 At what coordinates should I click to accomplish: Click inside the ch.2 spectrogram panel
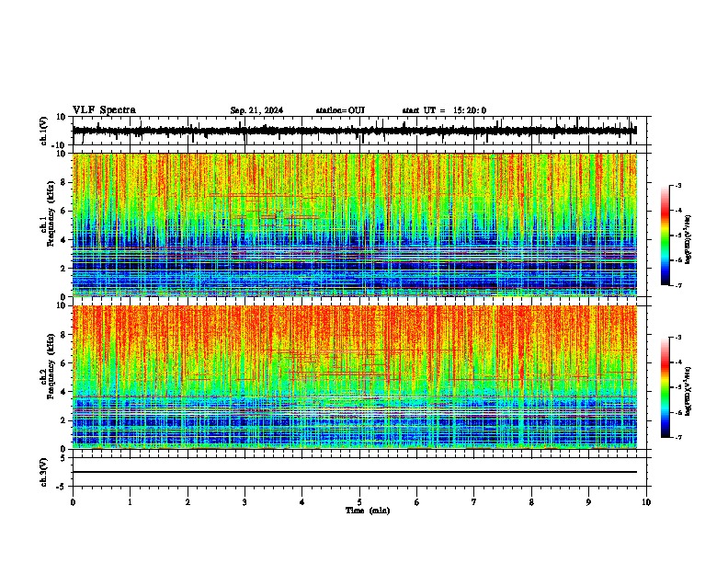click(355, 377)
